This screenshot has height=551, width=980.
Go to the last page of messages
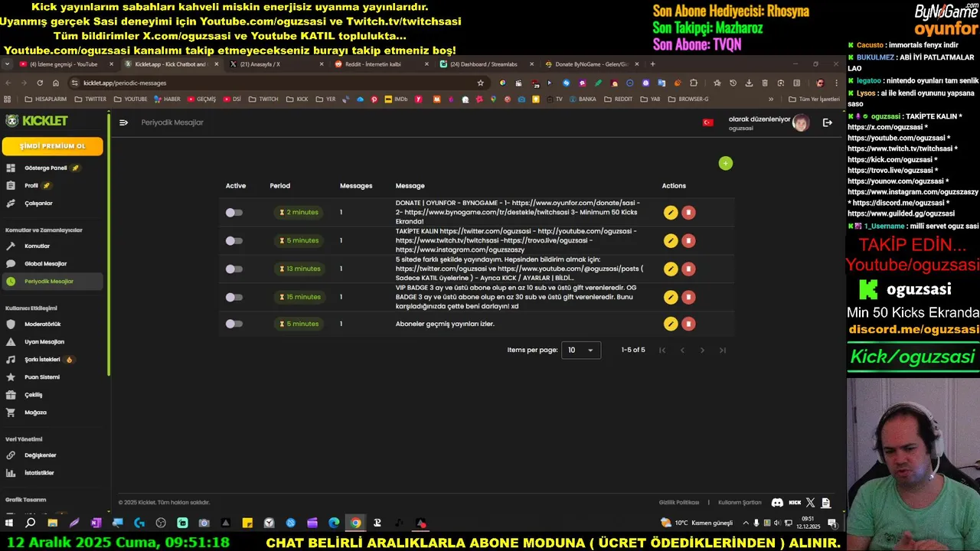point(722,350)
